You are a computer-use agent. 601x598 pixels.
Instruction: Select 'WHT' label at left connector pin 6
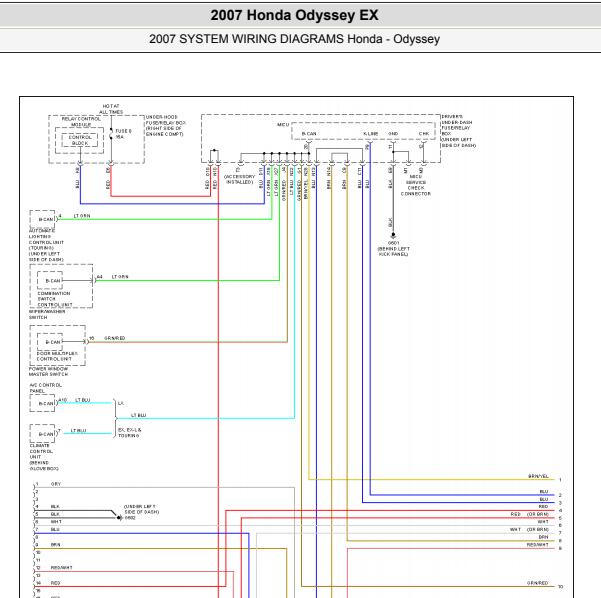click(x=56, y=522)
